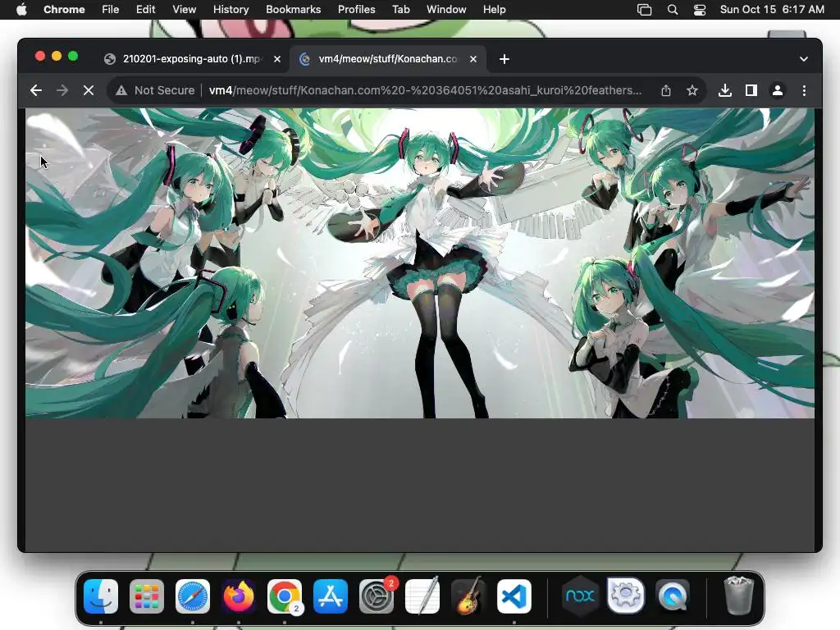
Task: Click the address bar URL
Action: pyautogui.click(x=425, y=90)
